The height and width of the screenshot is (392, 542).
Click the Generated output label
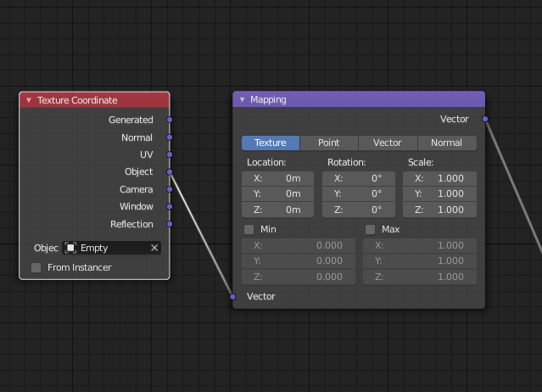[131, 120]
